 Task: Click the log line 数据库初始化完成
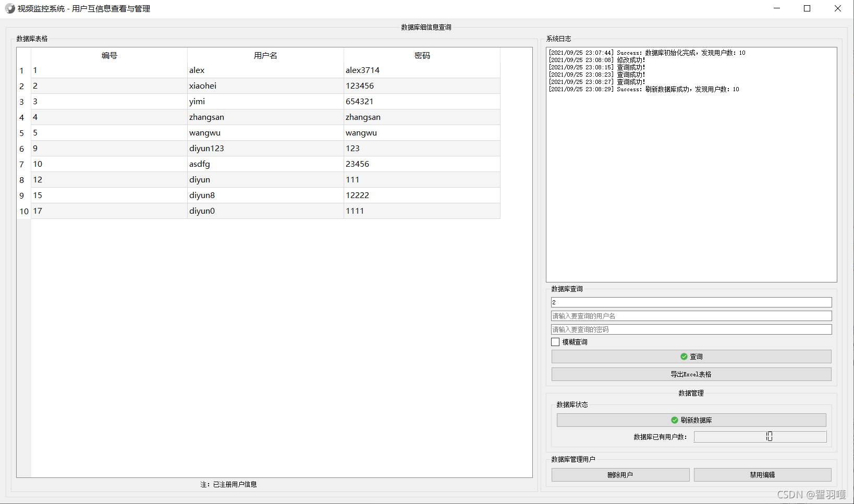point(647,53)
